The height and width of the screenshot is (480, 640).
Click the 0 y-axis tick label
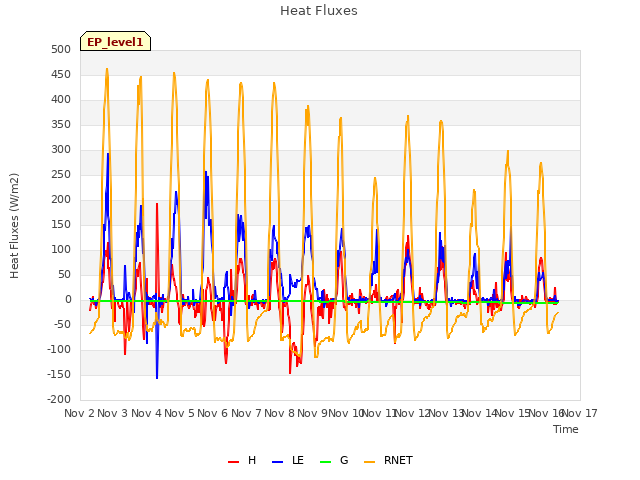point(68,300)
